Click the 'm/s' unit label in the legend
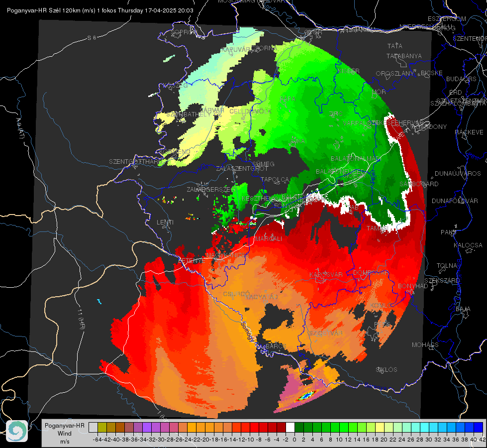 coord(65,442)
